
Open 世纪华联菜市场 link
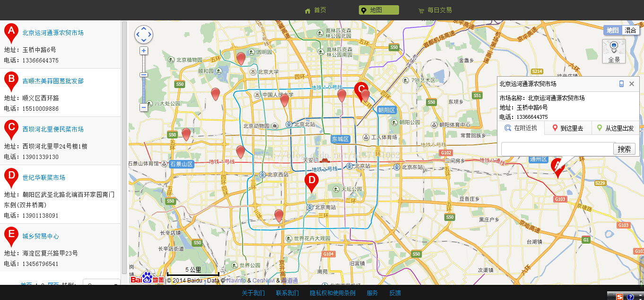44,177
